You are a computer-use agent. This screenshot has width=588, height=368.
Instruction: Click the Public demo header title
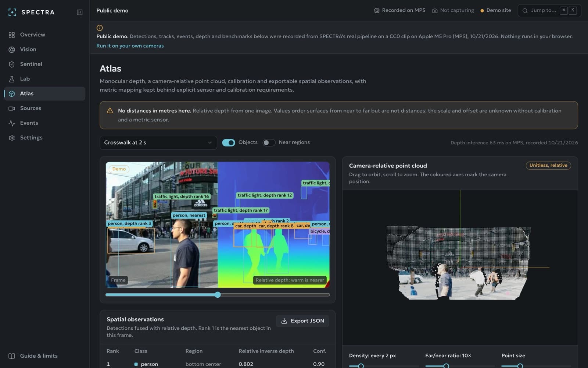pos(112,11)
